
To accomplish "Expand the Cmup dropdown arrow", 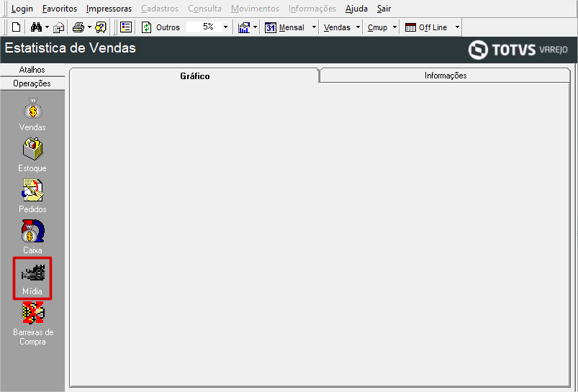I will click(394, 27).
